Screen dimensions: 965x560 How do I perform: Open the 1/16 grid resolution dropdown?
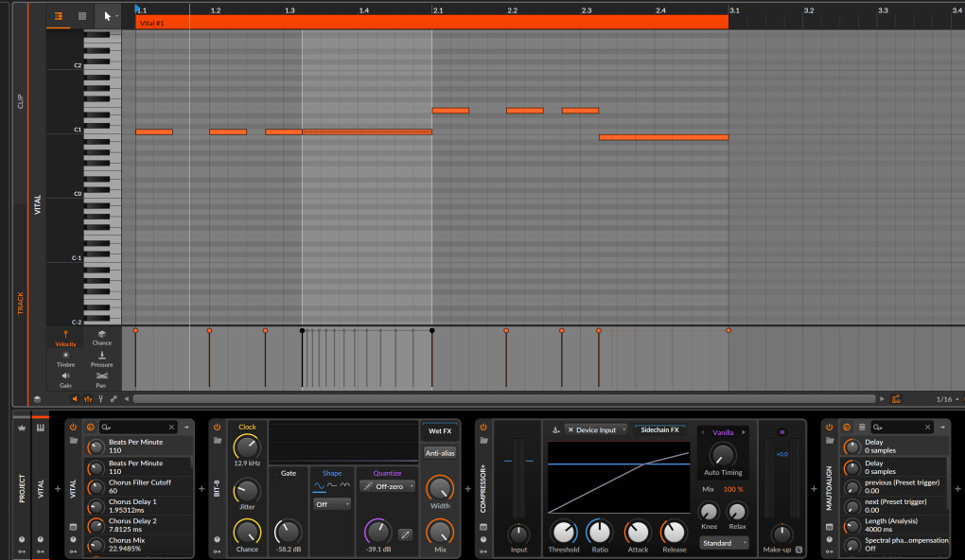click(x=946, y=399)
